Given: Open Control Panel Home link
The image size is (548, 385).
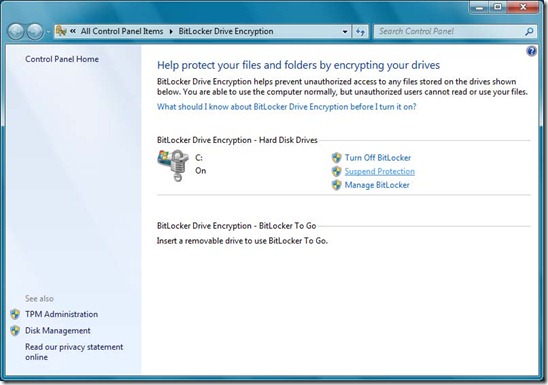Looking at the screenshot, I should [62, 59].
